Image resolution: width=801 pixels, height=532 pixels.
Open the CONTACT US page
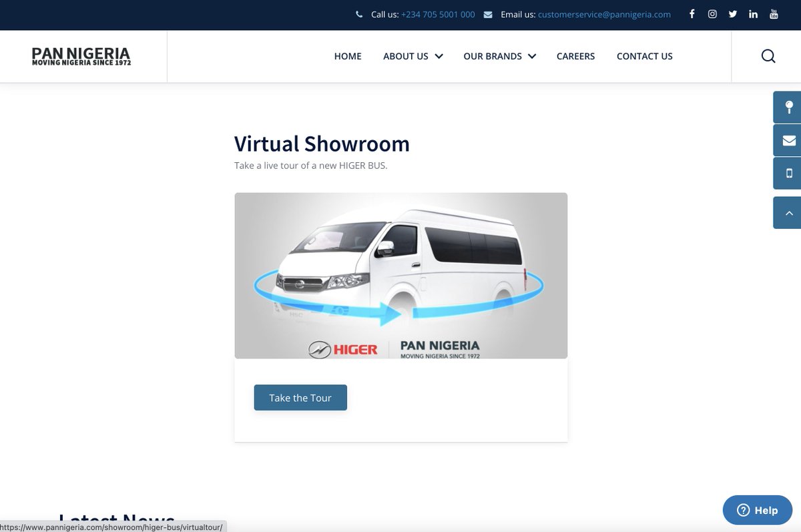pos(645,56)
